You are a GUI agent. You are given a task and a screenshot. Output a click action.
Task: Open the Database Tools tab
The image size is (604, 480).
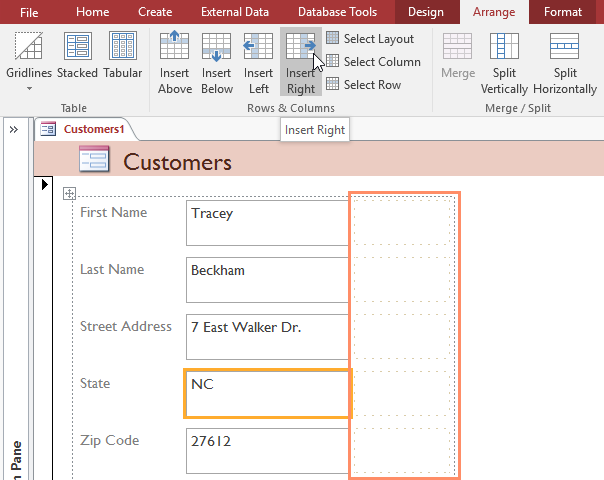click(337, 12)
